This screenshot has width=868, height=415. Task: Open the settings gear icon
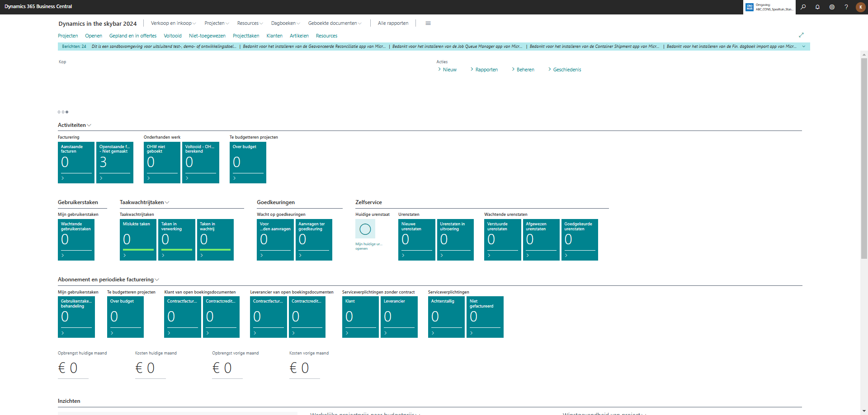(x=832, y=7)
